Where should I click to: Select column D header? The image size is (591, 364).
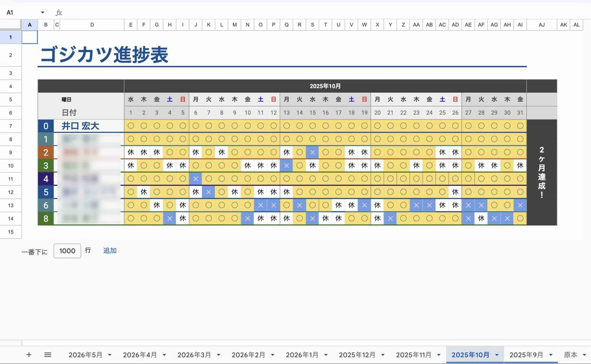pos(92,25)
